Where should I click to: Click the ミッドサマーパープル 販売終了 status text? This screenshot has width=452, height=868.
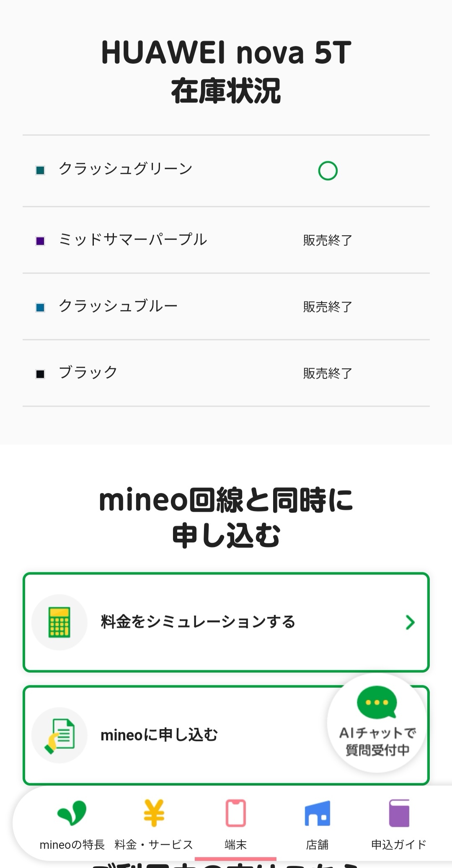[328, 240]
